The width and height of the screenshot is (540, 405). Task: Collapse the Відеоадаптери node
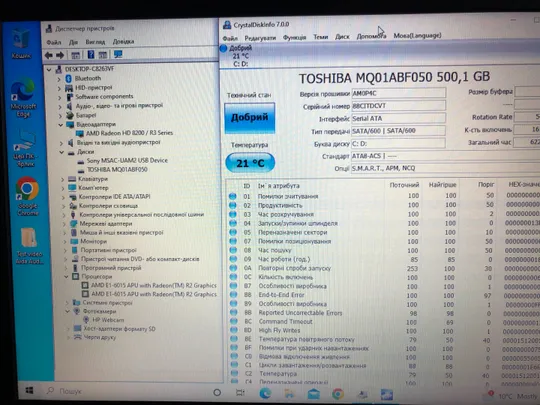tap(61, 125)
